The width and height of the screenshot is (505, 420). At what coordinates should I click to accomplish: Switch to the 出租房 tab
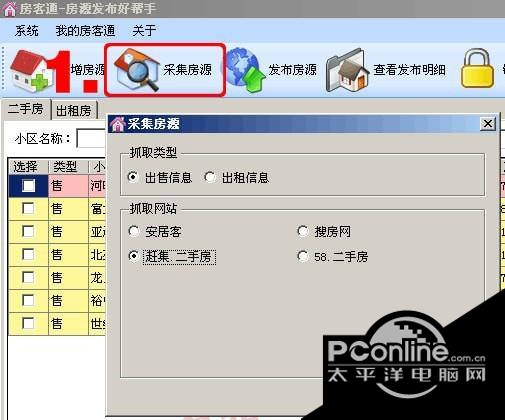[74, 110]
